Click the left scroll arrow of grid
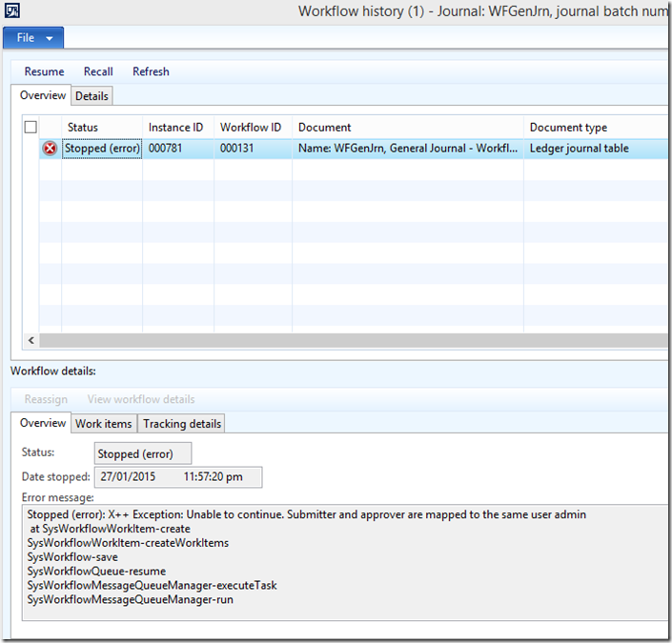The height and width of the screenshot is (643, 672). pyautogui.click(x=31, y=340)
